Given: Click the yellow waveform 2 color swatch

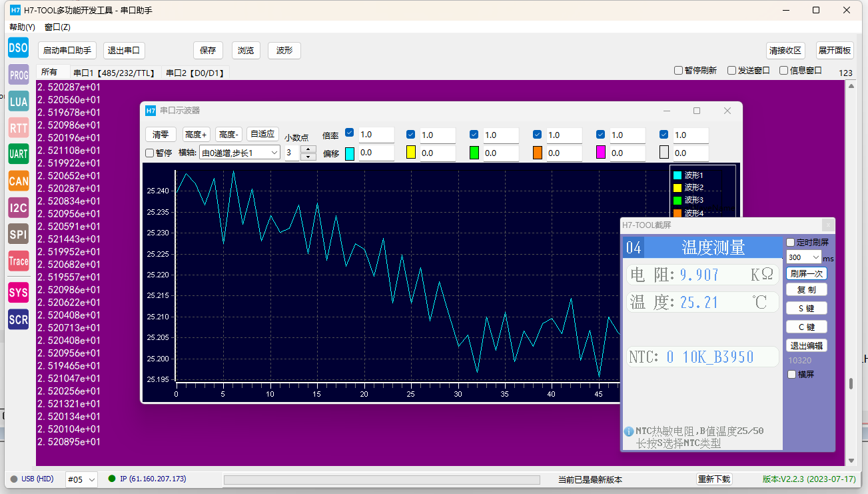Looking at the screenshot, I should pos(411,153).
